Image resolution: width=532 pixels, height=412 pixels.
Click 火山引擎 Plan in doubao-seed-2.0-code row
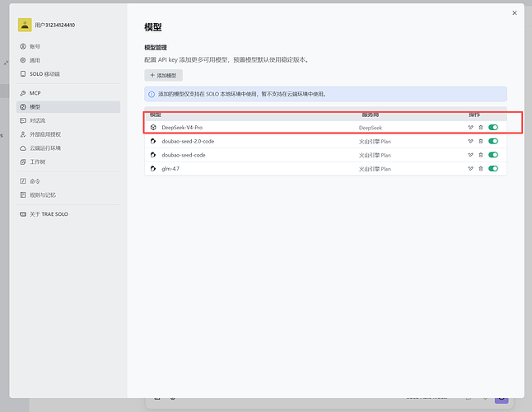point(375,141)
